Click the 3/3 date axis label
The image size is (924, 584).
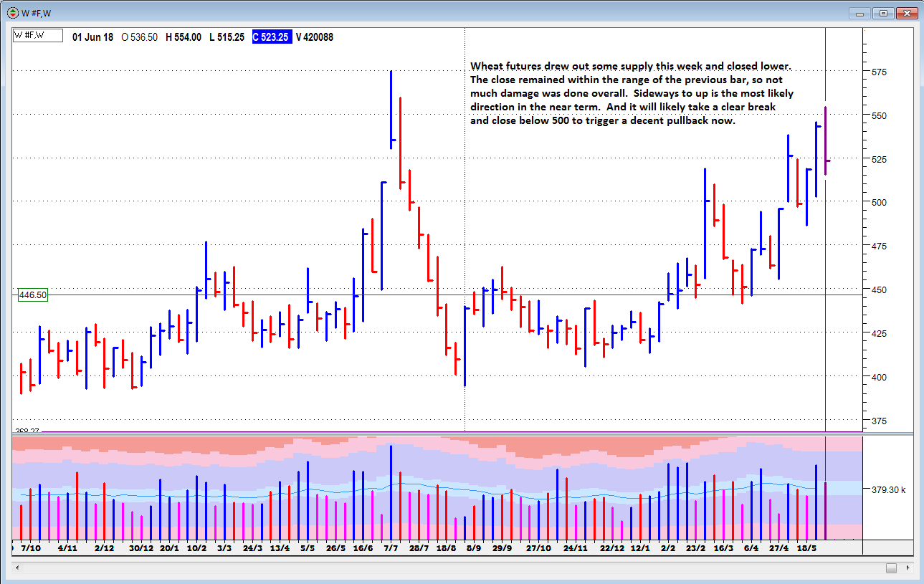[x=224, y=548]
